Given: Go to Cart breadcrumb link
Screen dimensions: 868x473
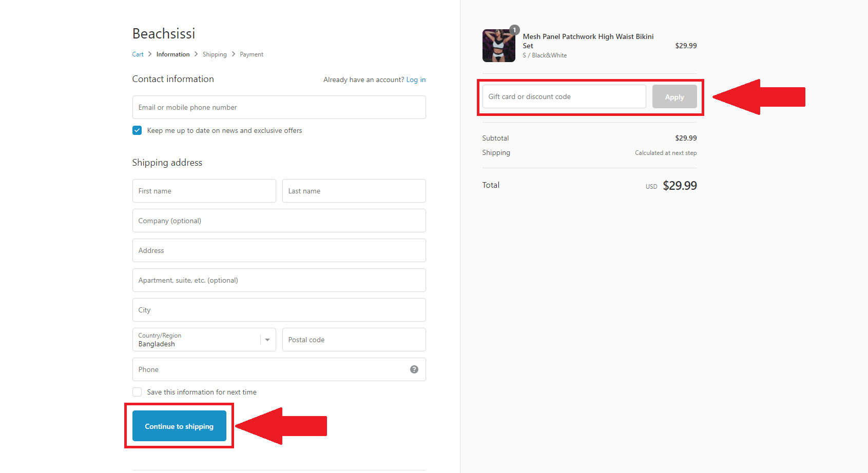Looking at the screenshot, I should (138, 54).
